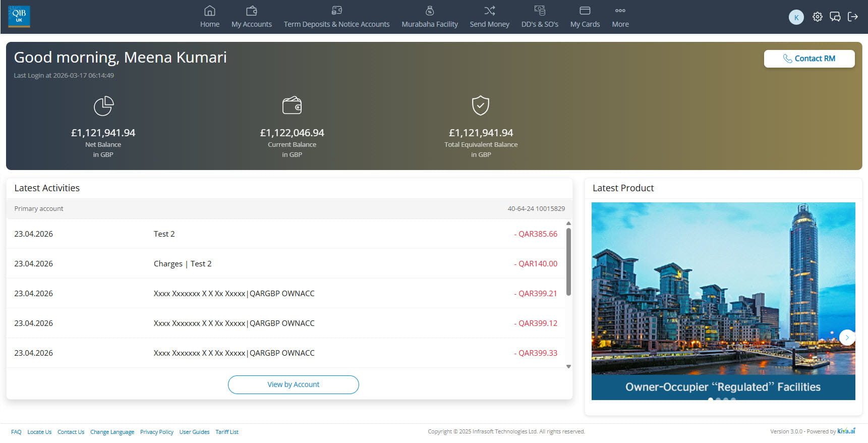This screenshot has height=443, width=868.
Task: Open Owner-Occupier Regulated Facilities product image
Action: point(723,301)
